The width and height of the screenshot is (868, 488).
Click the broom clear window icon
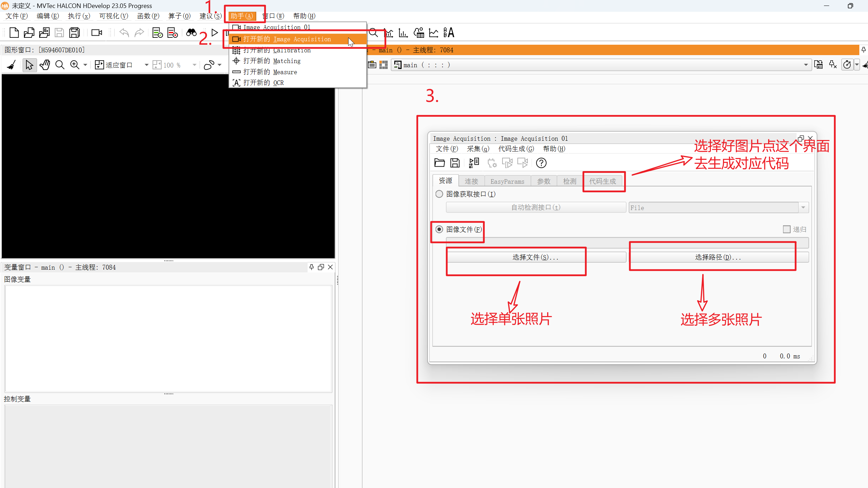click(x=11, y=65)
